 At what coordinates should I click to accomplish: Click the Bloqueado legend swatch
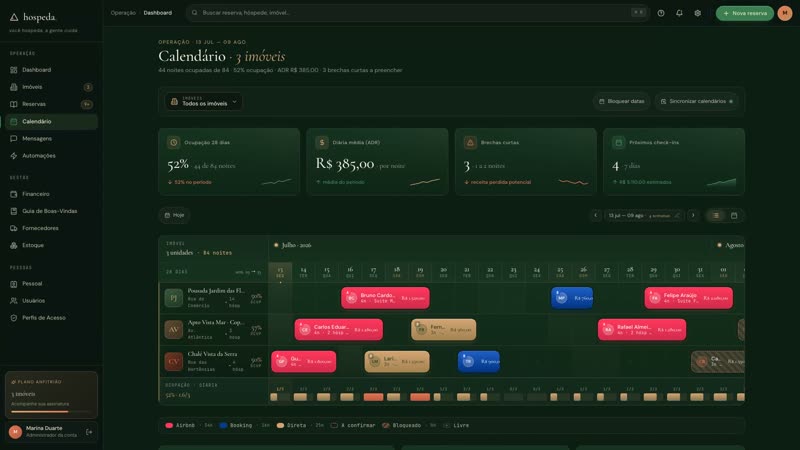pos(386,426)
